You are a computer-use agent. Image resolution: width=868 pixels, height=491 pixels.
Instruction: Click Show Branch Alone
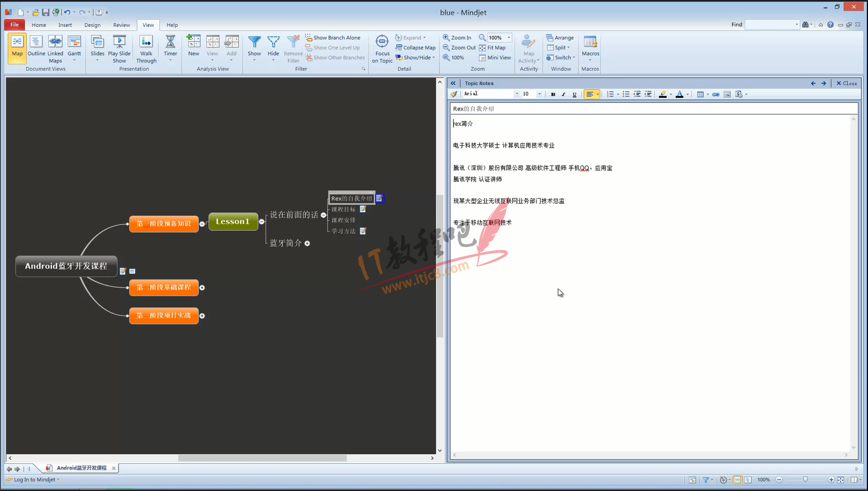[332, 38]
